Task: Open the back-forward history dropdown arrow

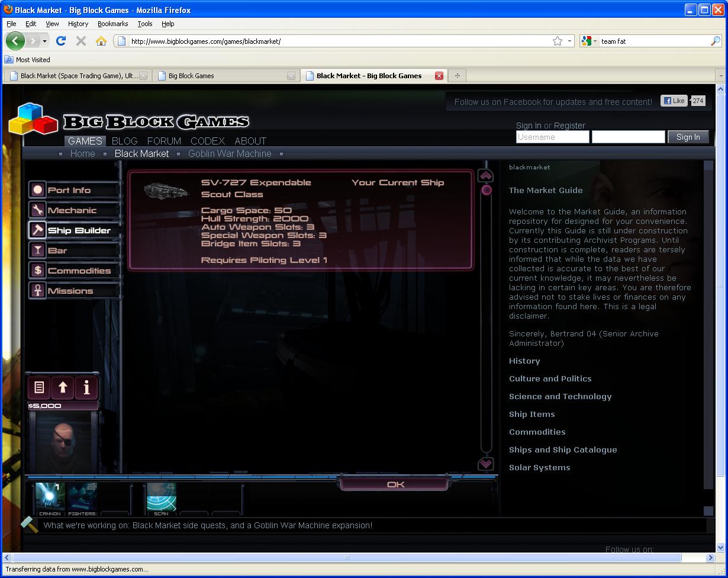Action: tap(44, 41)
